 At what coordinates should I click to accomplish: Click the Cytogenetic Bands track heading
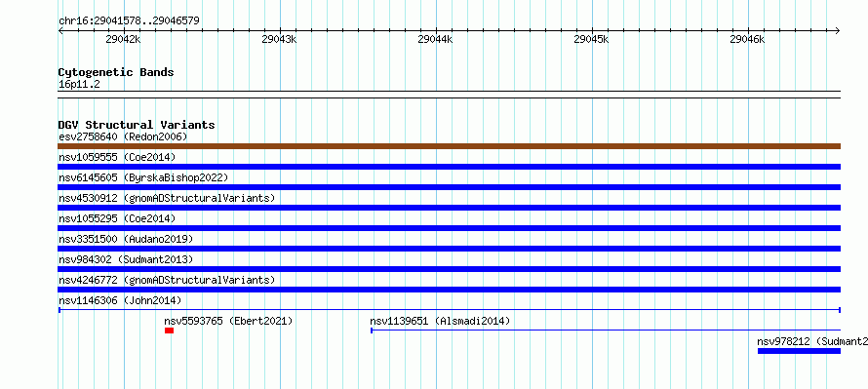(116, 72)
